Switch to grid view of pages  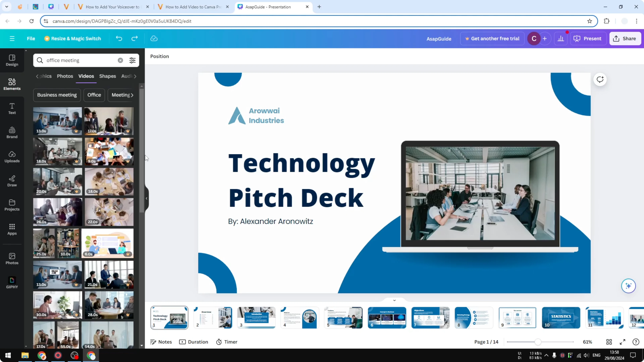coord(609,342)
